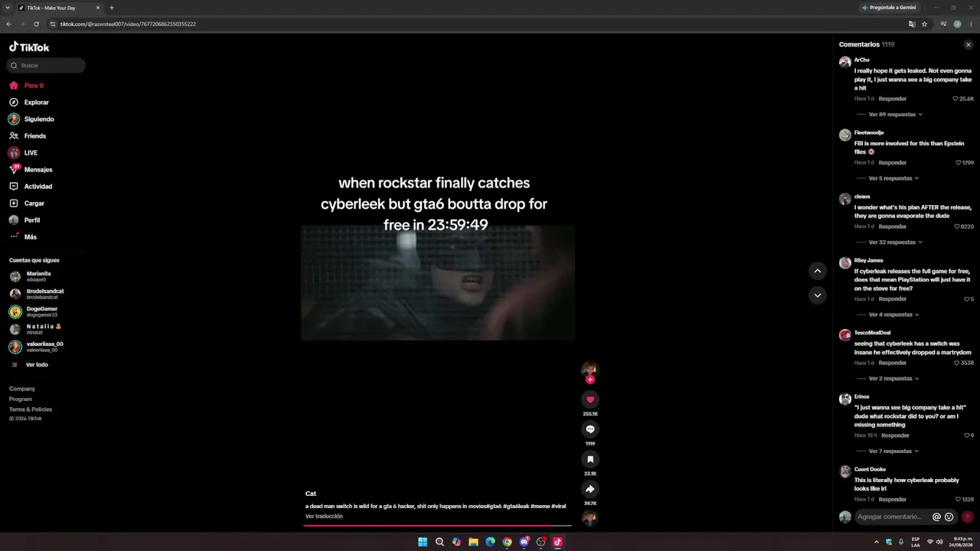Image resolution: width=980 pixels, height=551 pixels.
Task: Expand Ver 7 respuestas
Action: 893,452
